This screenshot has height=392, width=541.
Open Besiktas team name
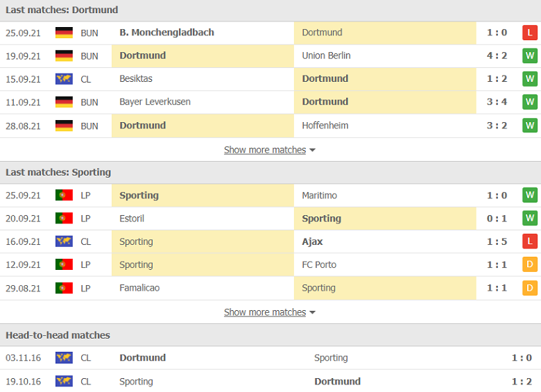coord(135,78)
